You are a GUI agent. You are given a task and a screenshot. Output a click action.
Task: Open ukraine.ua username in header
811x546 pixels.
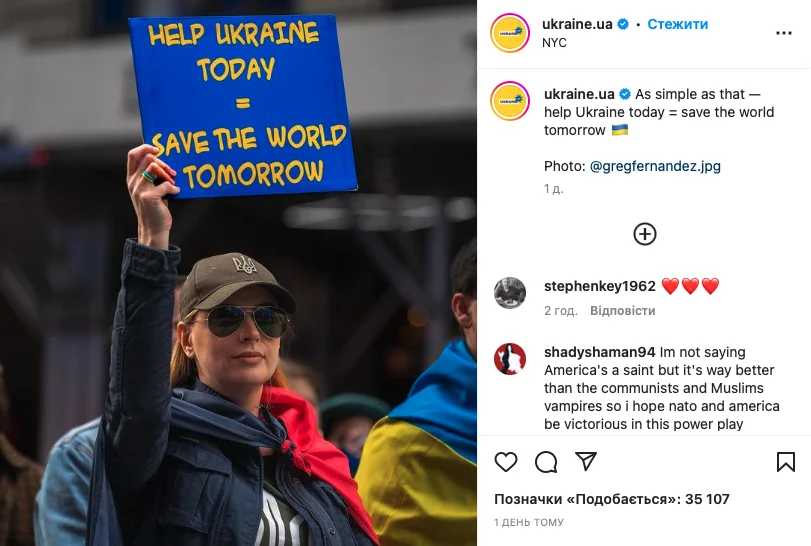pos(577,24)
